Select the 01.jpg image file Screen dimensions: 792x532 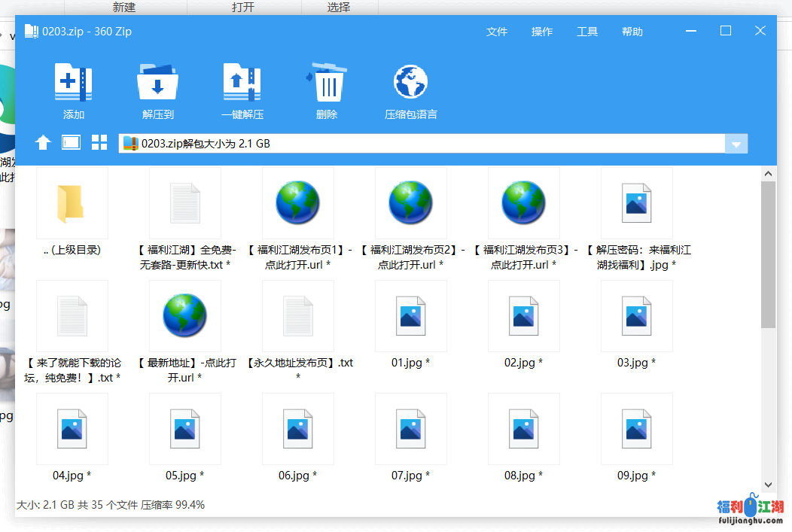(x=410, y=317)
